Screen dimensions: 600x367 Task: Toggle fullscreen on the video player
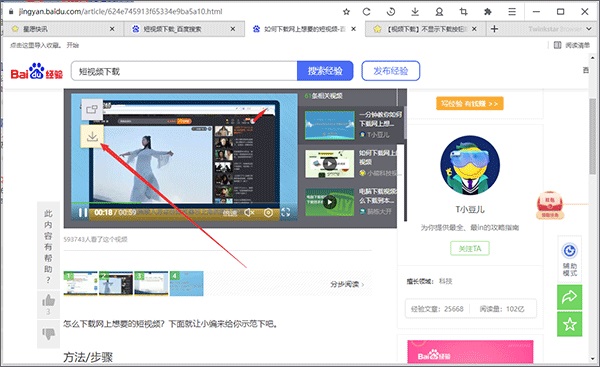(x=285, y=212)
